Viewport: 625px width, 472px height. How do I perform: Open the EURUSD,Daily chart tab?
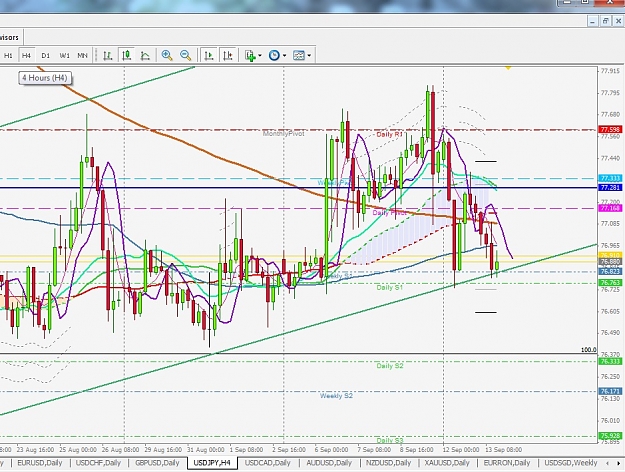pyautogui.click(x=40, y=463)
